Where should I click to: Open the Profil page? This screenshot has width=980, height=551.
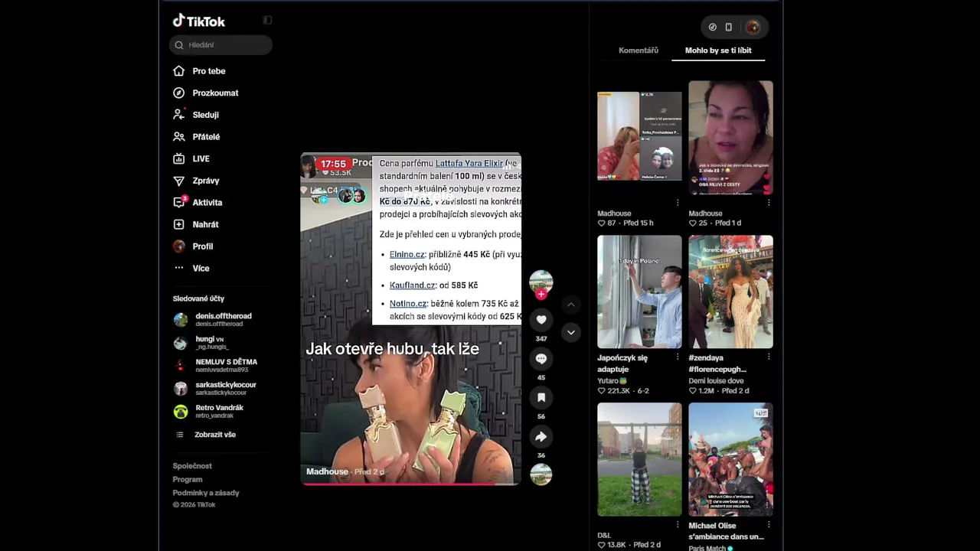pos(203,246)
